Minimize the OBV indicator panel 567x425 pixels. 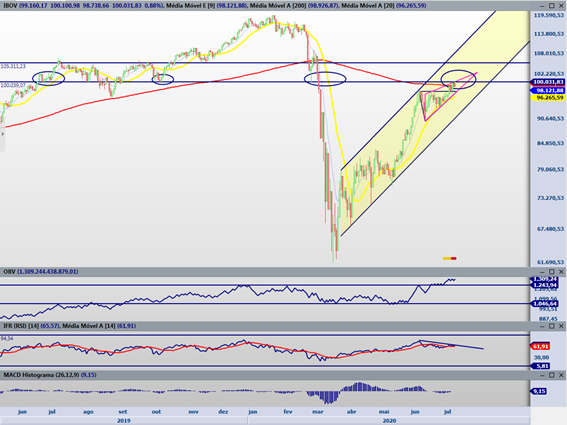pos(542,272)
